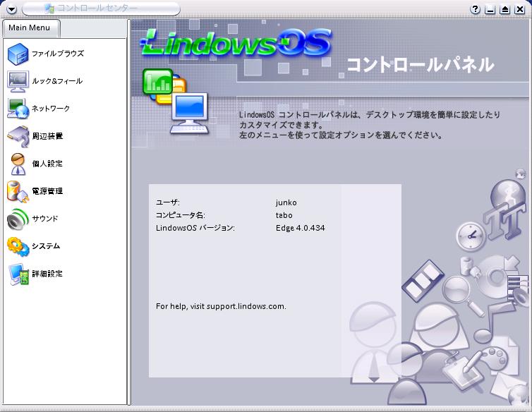The height and width of the screenshot is (412, 532).
Task: Select the 周辺装置 cable connector icon
Action: click(x=18, y=136)
